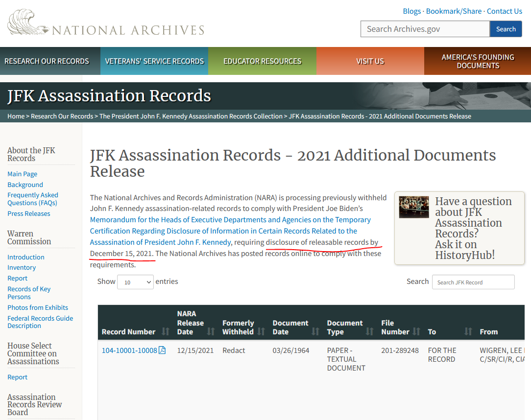Sort by File Number column arrows
531x420 pixels.
416,331
